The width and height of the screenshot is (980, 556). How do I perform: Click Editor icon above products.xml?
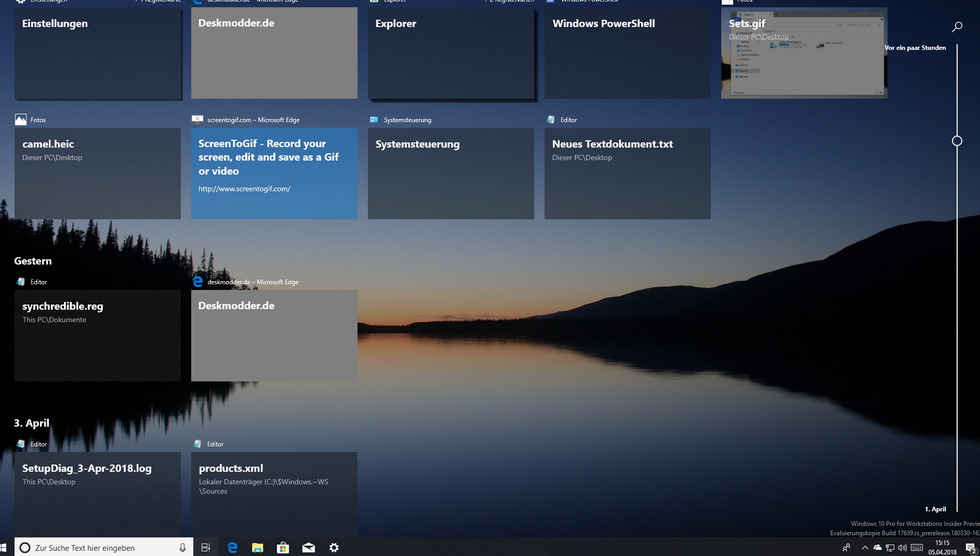pos(197,444)
